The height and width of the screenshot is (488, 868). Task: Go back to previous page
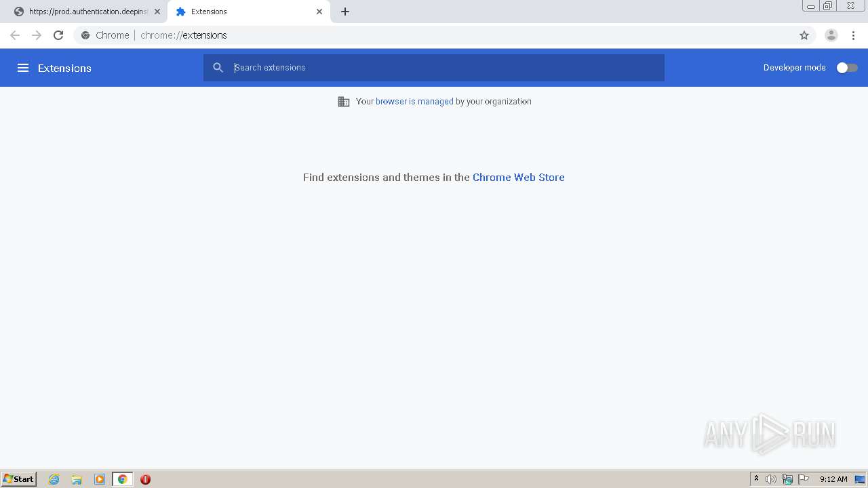pyautogui.click(x=15, y=35)
